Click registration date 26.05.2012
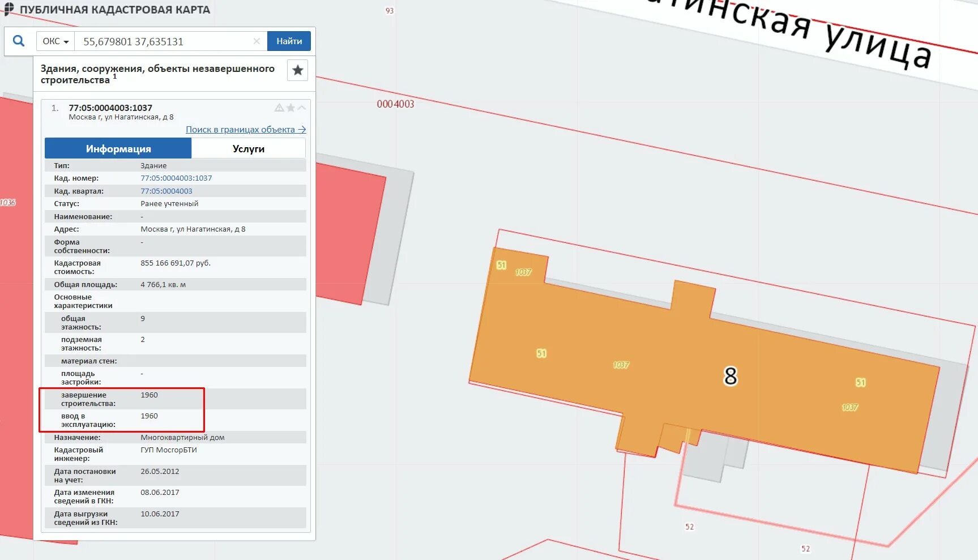This screenshot has height=560, width=978. [160, 472]
